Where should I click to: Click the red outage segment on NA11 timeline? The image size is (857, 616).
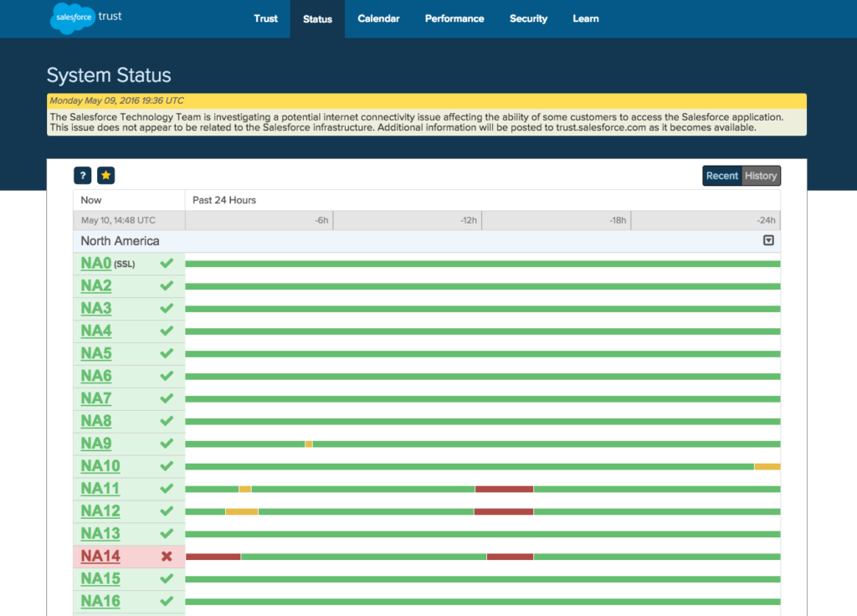[x=504, y=489]
